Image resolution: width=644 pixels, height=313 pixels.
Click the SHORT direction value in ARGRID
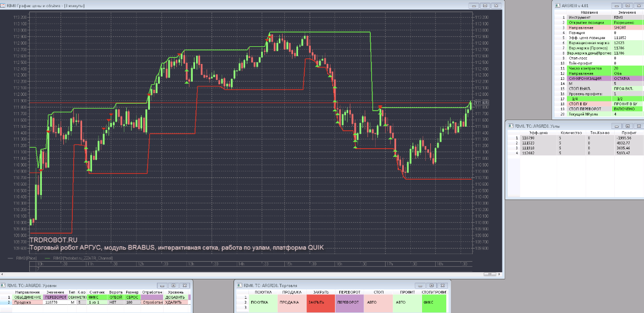click(x=627, y=28)
